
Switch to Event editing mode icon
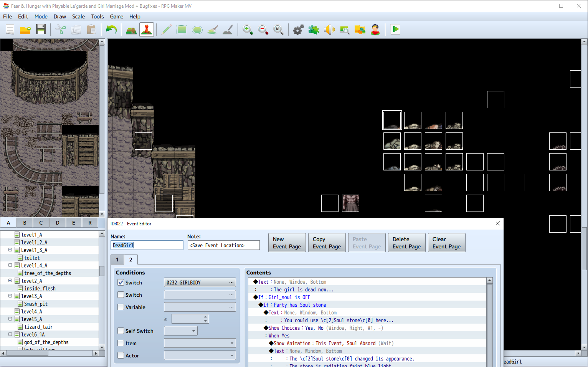[x=147, y=30]
